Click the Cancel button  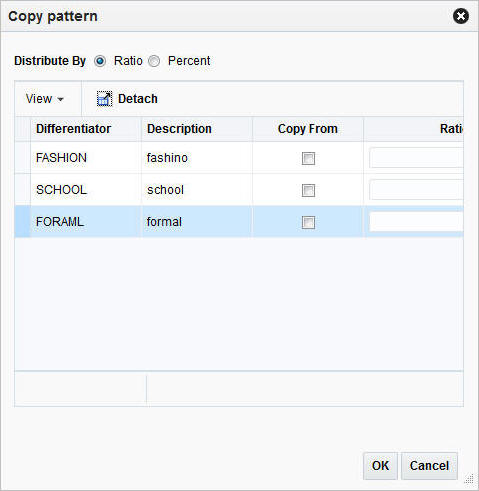429,466
